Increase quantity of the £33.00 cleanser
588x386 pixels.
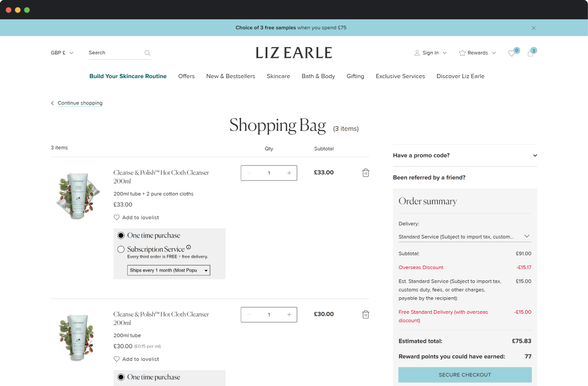[289, 173]
